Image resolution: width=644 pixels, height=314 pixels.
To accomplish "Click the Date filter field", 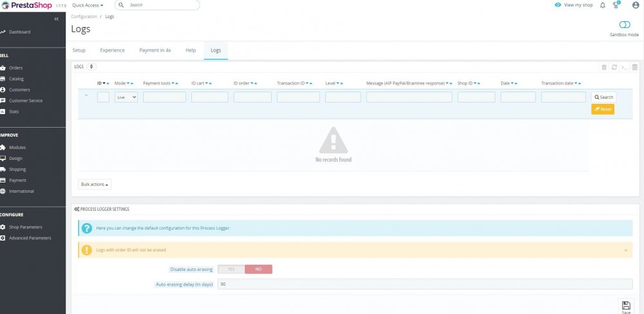I will pyautogui.click(x=518, y=97).
